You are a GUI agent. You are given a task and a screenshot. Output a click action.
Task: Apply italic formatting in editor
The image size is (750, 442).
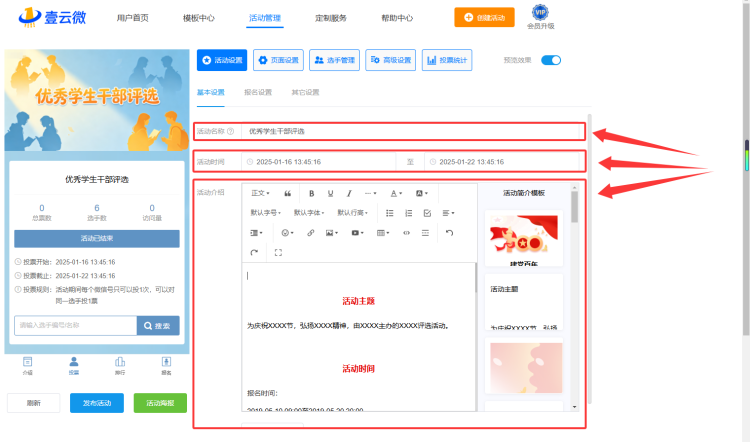[349, 193]
